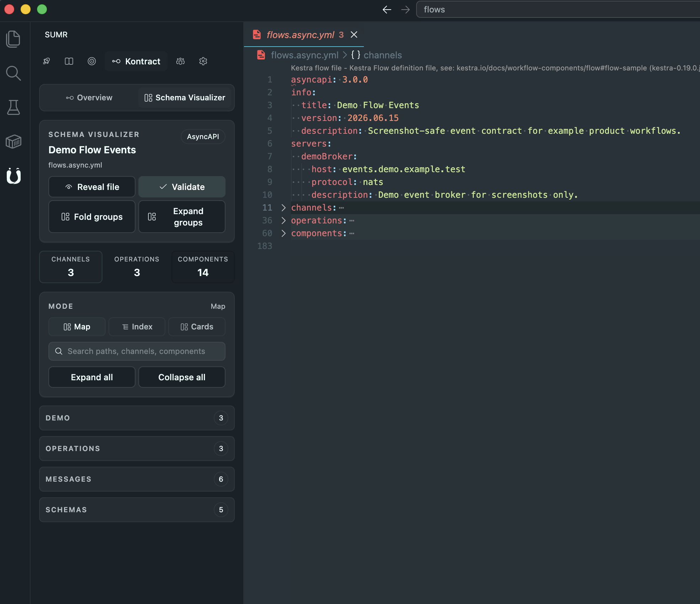Image resolution: width=700 pixels, height=604 pixels.
Task: Click the Kestra flow file schema hint
Action: point(495,68)
